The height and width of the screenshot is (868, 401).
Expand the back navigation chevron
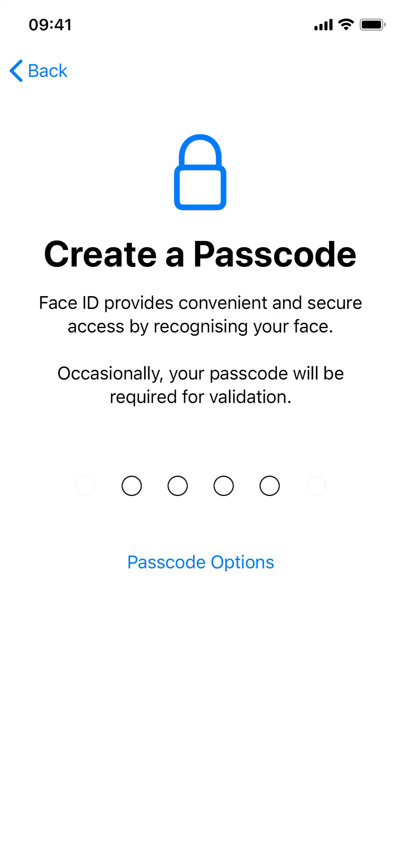(x=16, y=71)
